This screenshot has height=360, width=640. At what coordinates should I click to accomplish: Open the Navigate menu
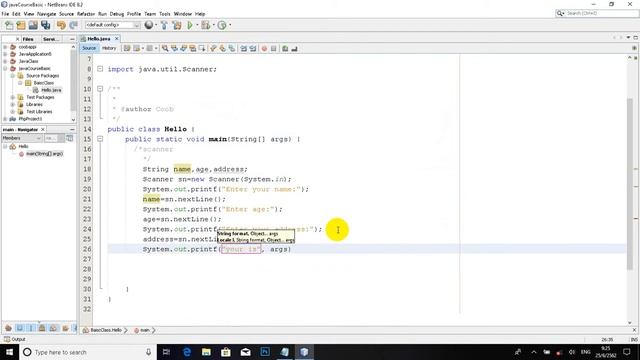pyautogui.click(x=47, y=14)
